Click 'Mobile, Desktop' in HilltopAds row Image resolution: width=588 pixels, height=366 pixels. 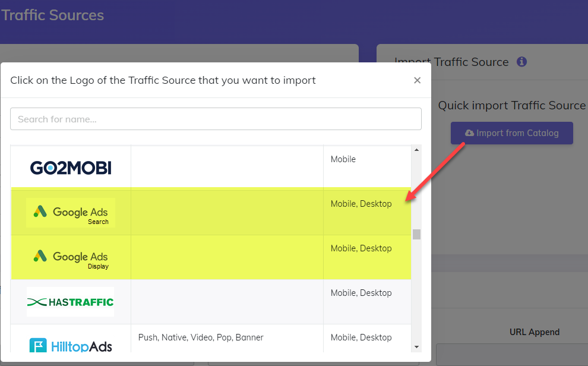pos(361,337)
